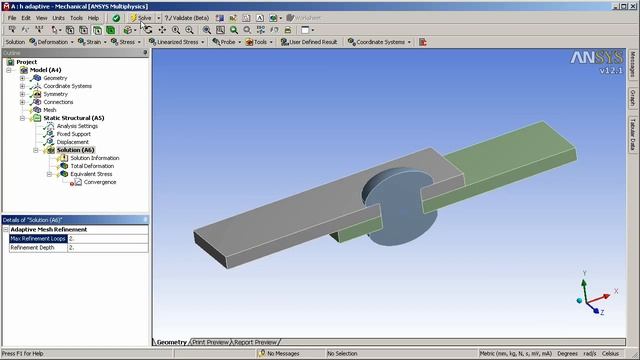Select the green Body selection filter icon
Screen dimensions: 640x360
pos(111,30)
